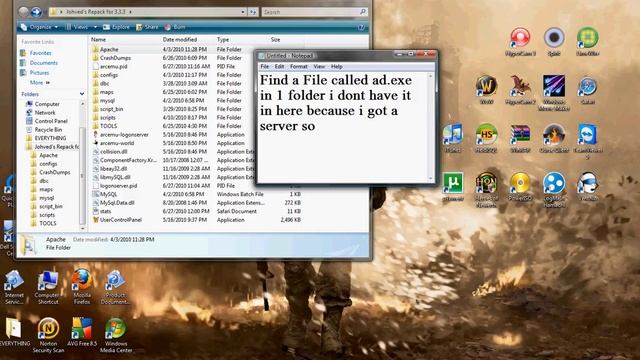The width and height of the screenshot is (640, 360).
Task: Launch Safari from the desktop
Action: coord(587,89)
